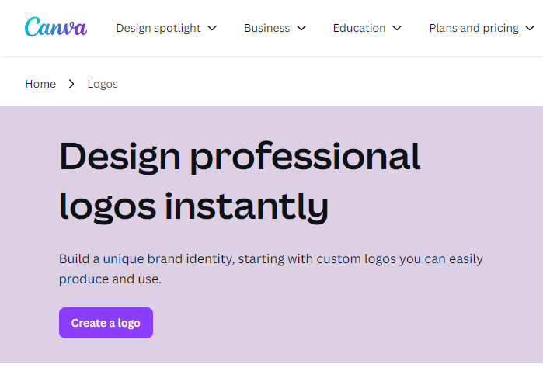Go to the Home breadcrumb link

pyautogui.click(x=40, y=84)
